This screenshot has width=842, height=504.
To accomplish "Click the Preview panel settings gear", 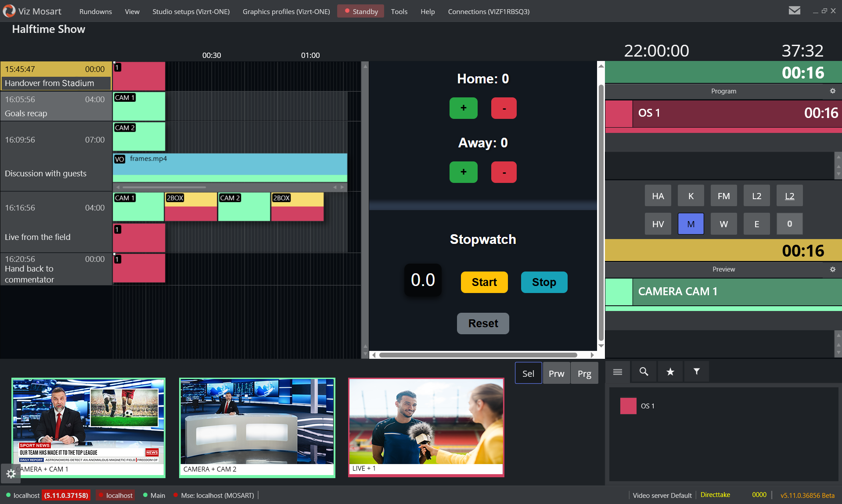I will [832, 269].
